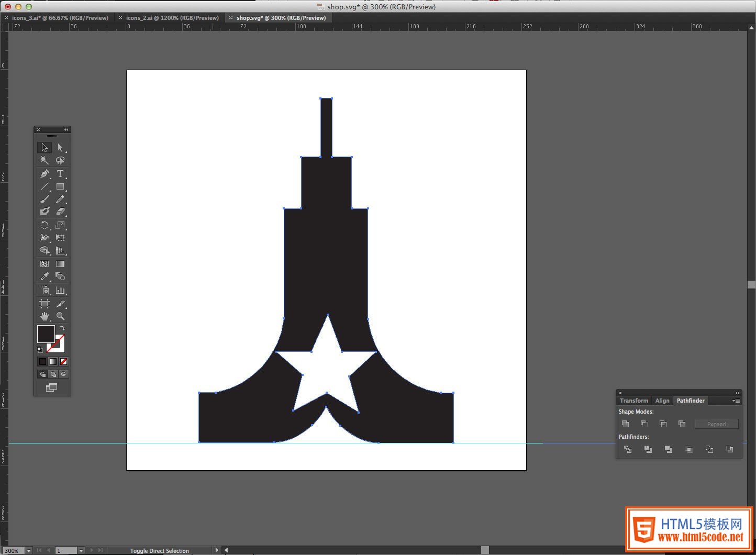Apply Trim pathfinder
756x555 pixels.
pyautogui.click(x=648, y=449)
